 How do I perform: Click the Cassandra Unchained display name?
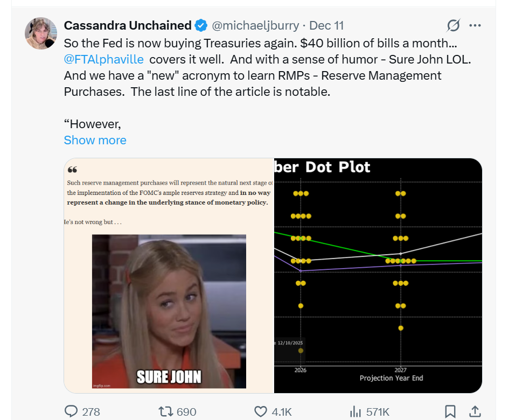128,25
